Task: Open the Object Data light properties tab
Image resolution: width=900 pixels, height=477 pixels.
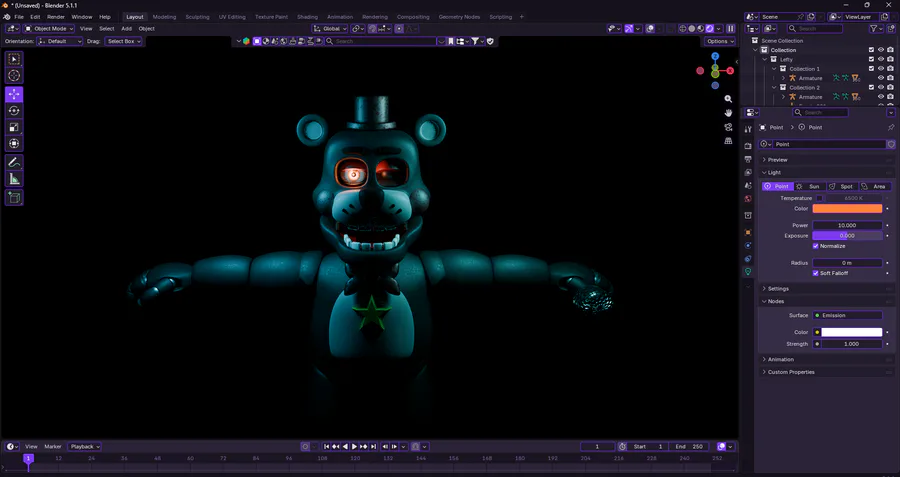Action: click(748, 272)
